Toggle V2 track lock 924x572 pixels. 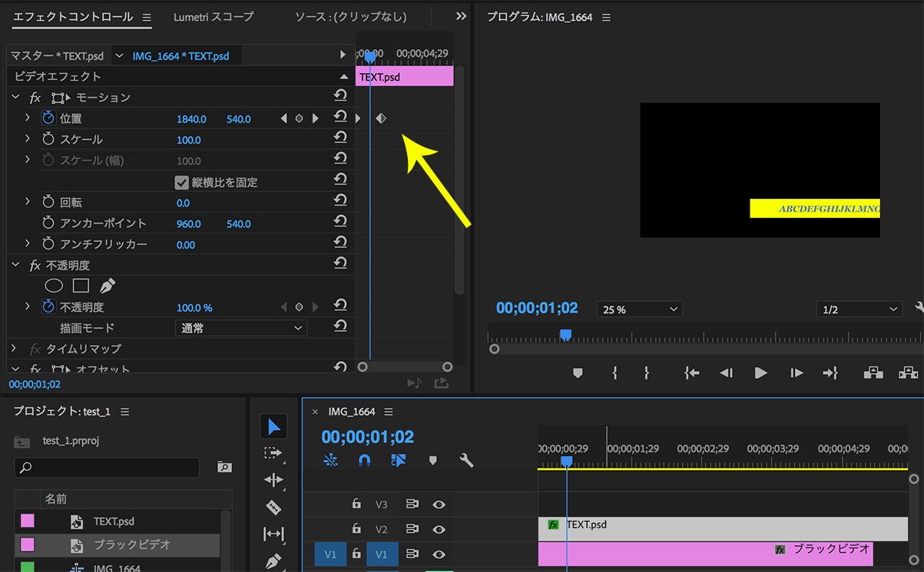click(x=356, y=528)
